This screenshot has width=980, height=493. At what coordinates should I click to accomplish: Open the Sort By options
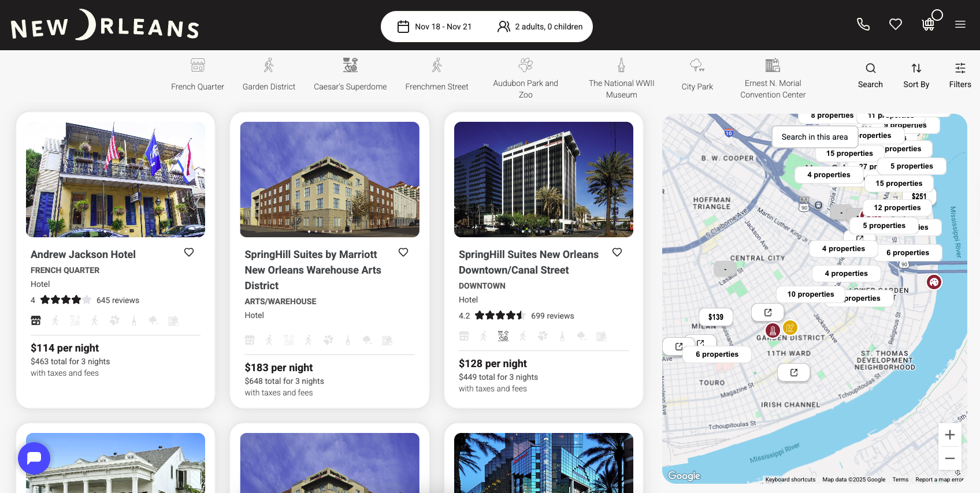click(x=916, y=75)
